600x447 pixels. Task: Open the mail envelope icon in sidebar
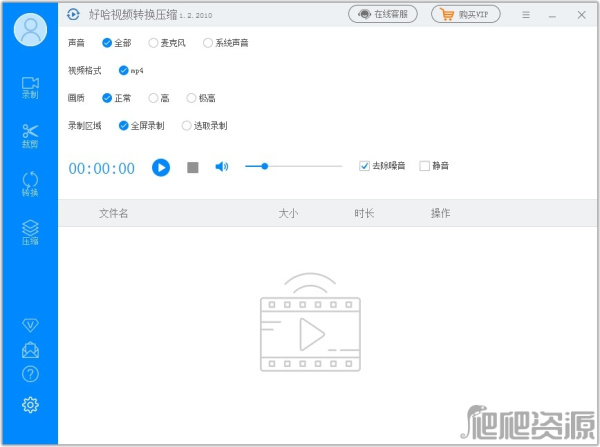pyautogui.click(x=30, y=350)
